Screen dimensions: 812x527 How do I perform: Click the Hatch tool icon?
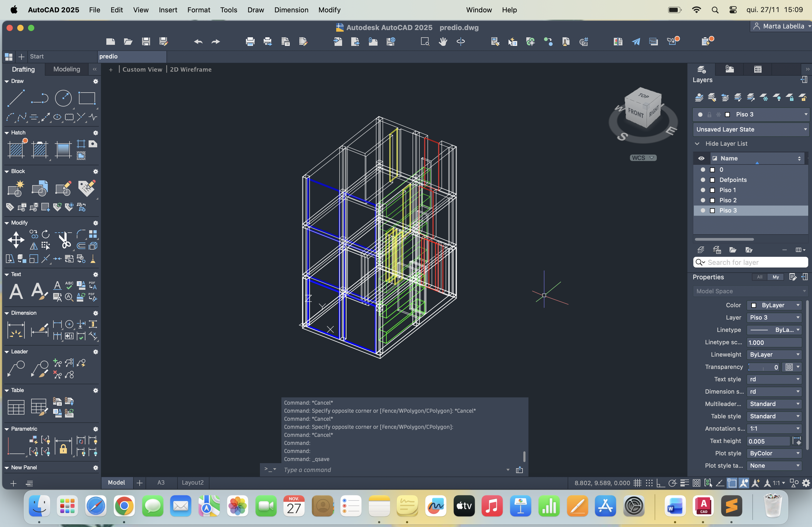pyautogui.click(x=16, y=149)
